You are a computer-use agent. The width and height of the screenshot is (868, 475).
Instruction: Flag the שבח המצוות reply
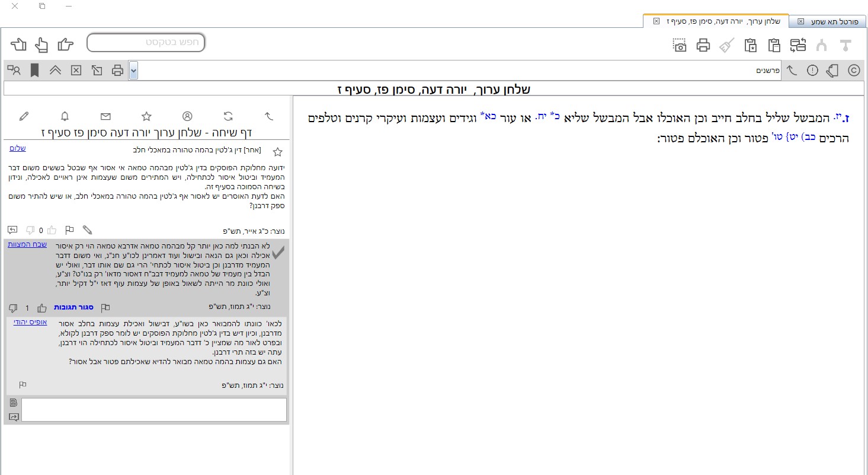click(105, 308)
